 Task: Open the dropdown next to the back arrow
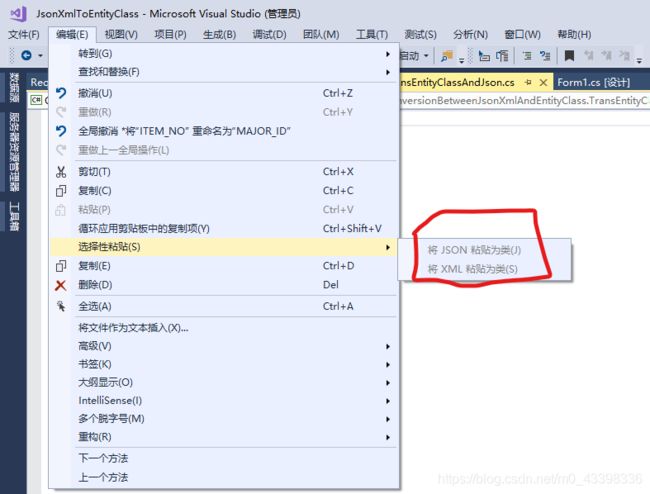click(x=40, y=56)
